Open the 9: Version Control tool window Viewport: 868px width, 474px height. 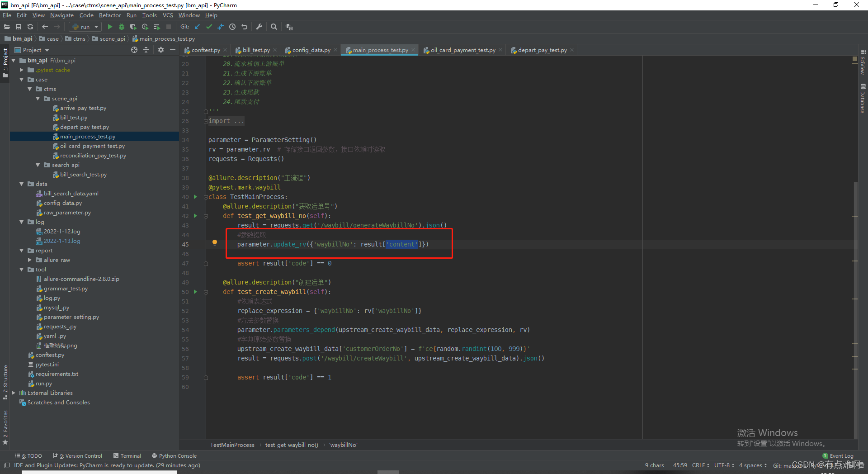[x=77, y=456]
